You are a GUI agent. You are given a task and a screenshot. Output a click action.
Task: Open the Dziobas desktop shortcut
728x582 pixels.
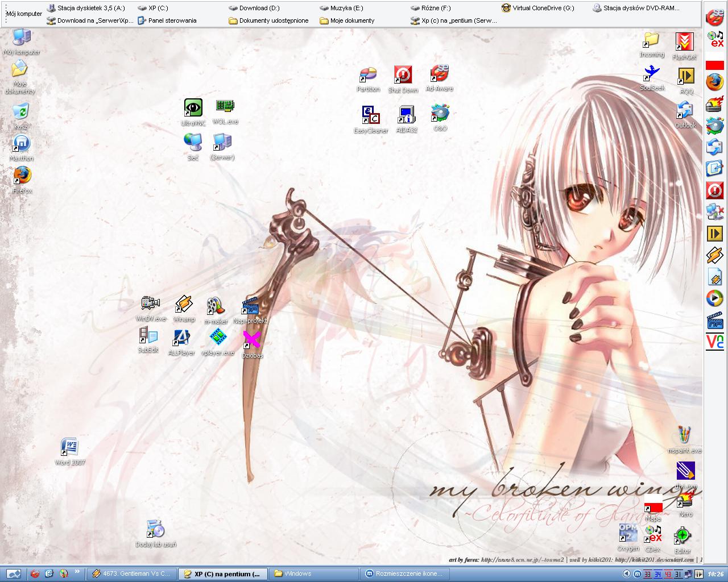252,344
